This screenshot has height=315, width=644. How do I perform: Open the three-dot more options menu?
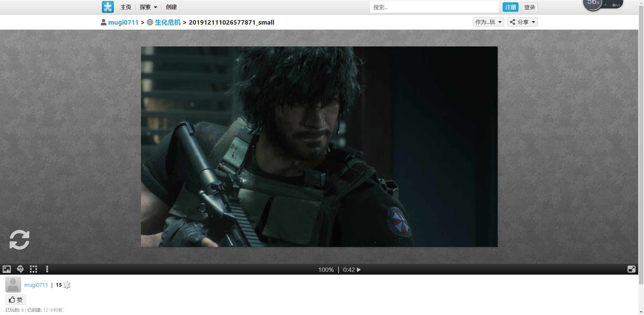coord(47,269)
